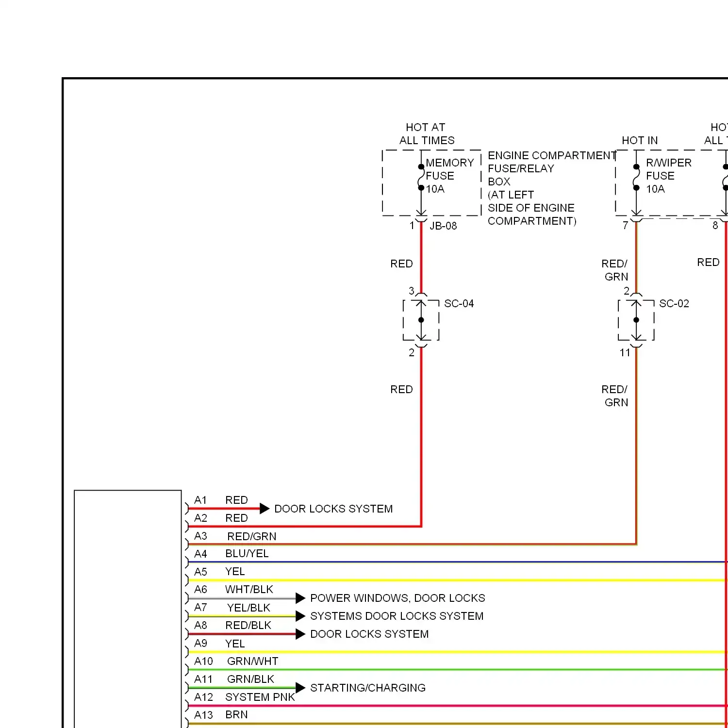
Task: Click the A8 RED/BLK pin label
Action: point(232,625)
